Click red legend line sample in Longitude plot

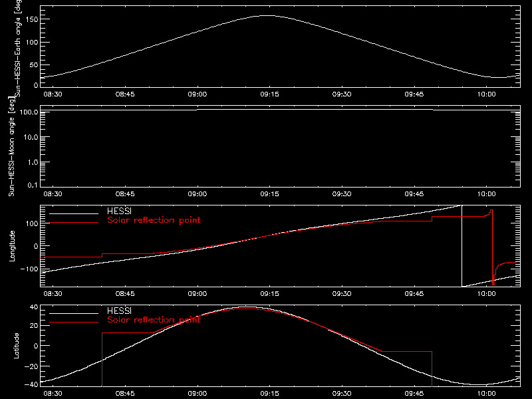click(74, 223)
